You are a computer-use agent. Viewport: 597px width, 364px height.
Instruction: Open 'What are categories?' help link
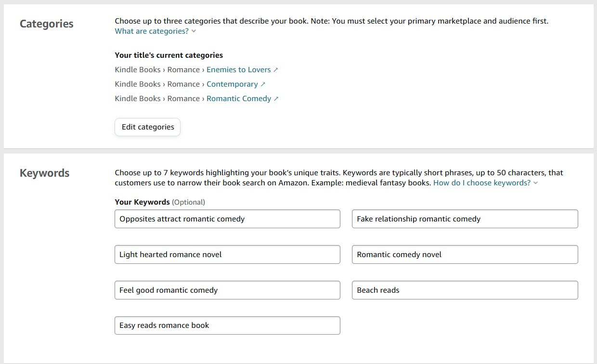[x=152, y=31]
